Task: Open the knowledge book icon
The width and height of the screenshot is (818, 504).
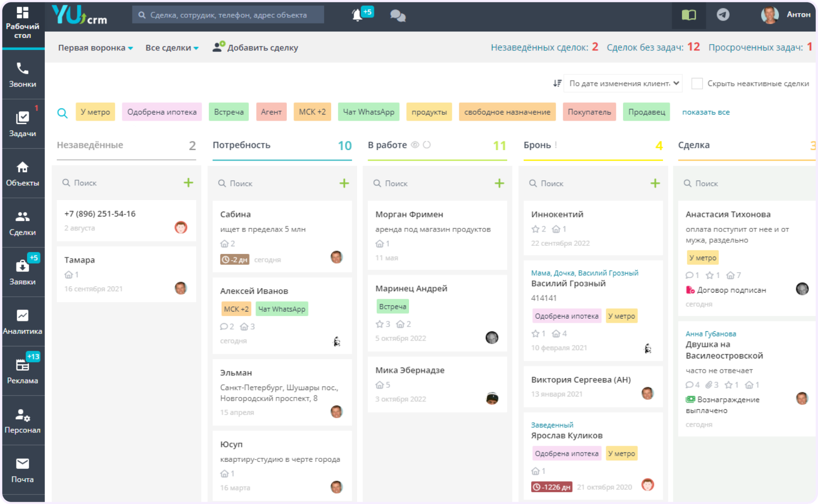Action: pyautogui.click(x=689, y=15)
